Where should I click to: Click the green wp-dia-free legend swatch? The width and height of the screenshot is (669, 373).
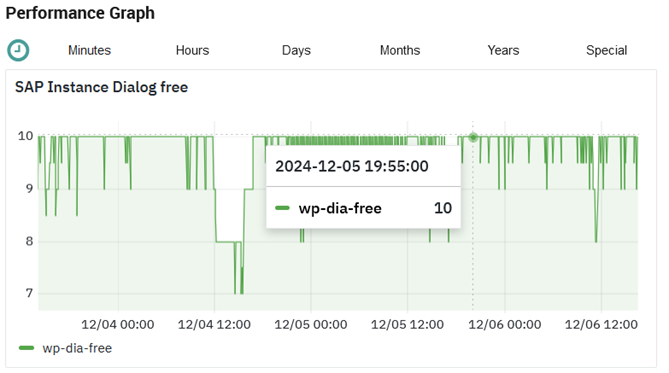coord(26,348)
